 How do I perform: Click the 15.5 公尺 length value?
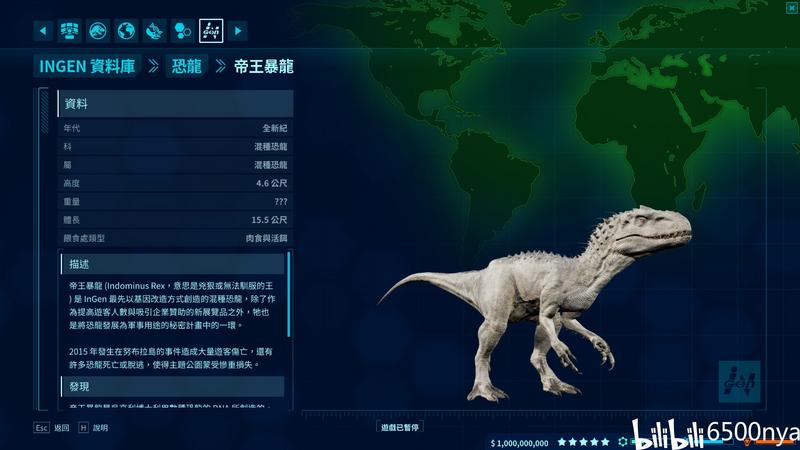(x=269, y=220)
